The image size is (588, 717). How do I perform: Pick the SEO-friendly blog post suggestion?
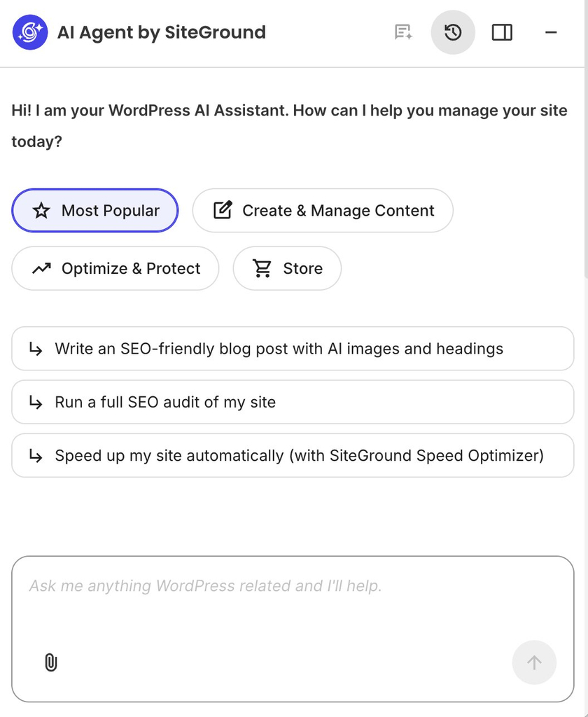point(293,349)
